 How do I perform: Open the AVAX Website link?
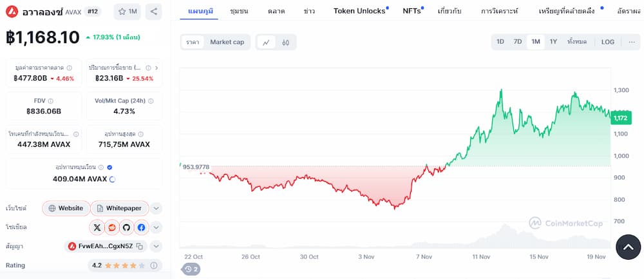[66, 208]
